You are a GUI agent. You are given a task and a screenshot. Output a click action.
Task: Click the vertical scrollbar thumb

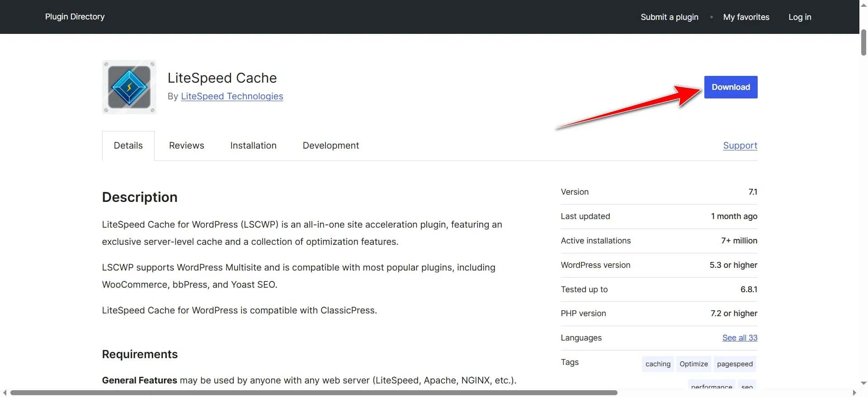click(863, 42)
